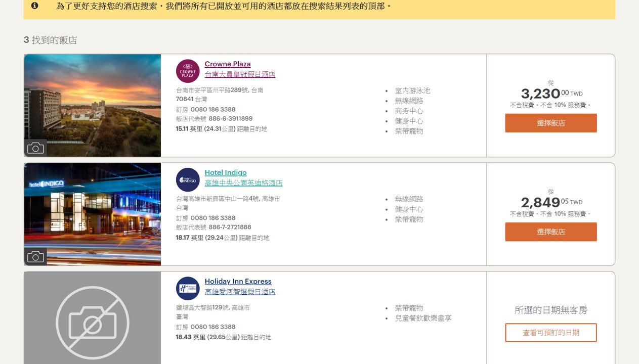Open Hotel Indigo photo gallery camera icon
The image size is (639, 364).
35,257
